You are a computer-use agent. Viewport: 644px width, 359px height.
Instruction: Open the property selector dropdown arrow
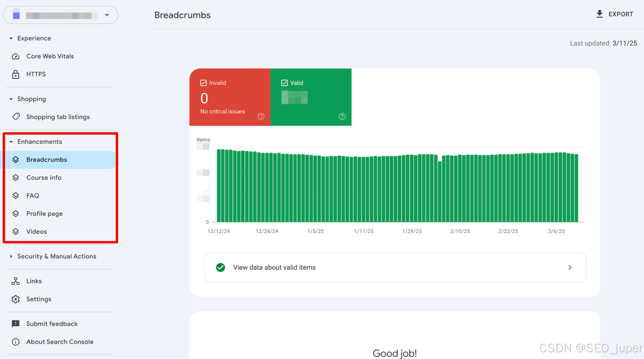coord(107,15)
